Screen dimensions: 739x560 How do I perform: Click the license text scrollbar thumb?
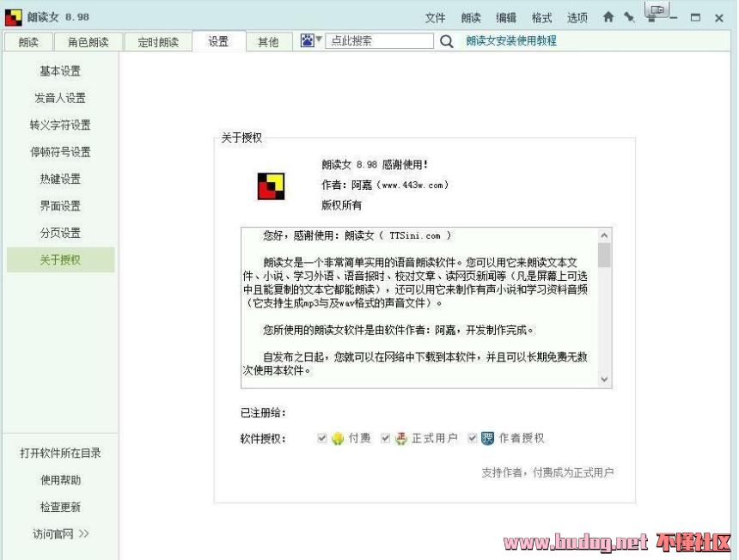pyautogui.click(x=604, y=255)
